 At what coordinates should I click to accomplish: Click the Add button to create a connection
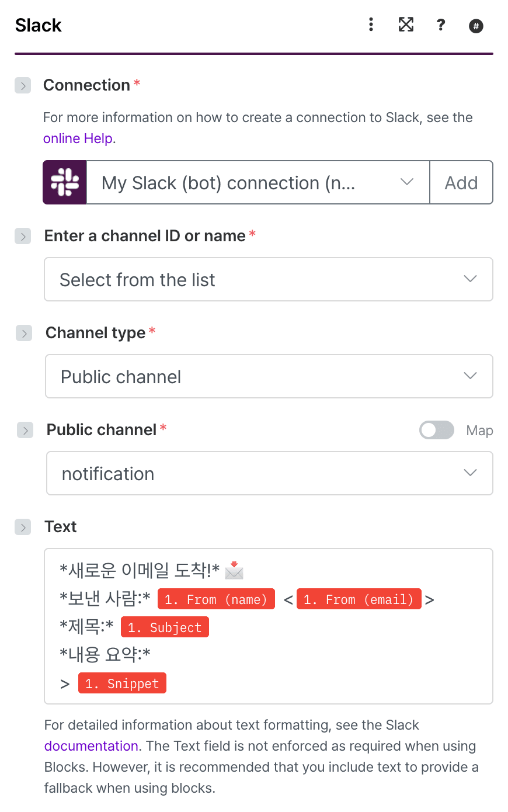tap(461, 182)
